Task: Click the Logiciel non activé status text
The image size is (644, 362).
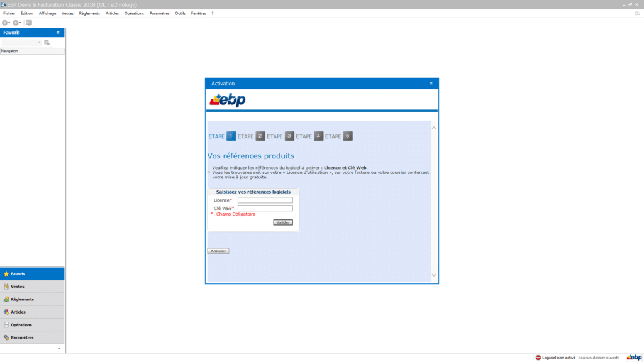Action: pyautogui.click(x=559, y=358)
